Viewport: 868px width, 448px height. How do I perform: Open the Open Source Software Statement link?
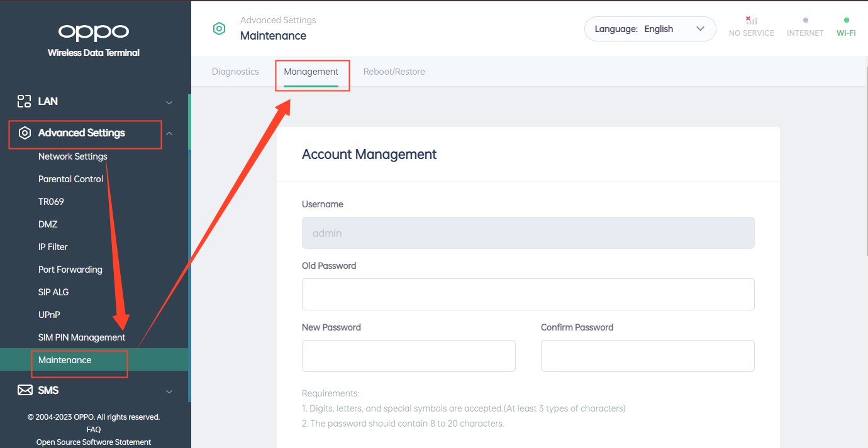(94, 442)
